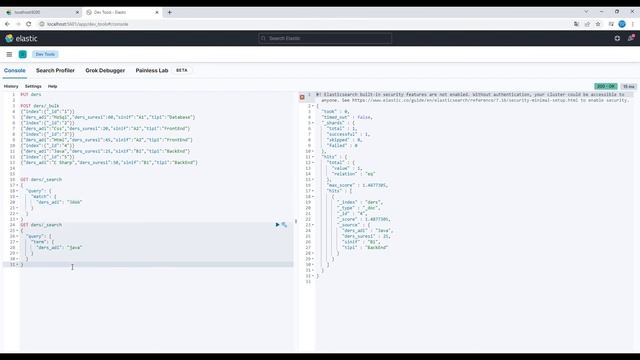
Task: Collapse the _source block in the output
Action: coord(313,225)
